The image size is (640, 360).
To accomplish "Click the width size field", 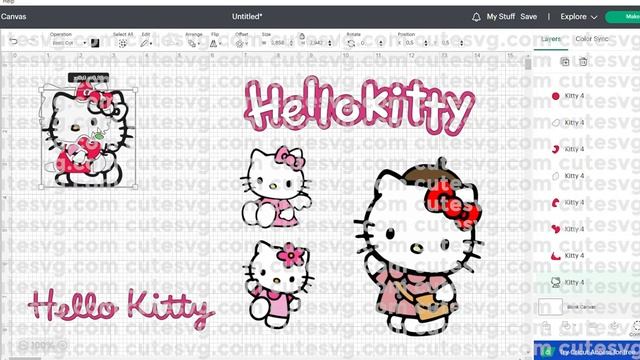I will pyautogui.click(x=278, y=43).
